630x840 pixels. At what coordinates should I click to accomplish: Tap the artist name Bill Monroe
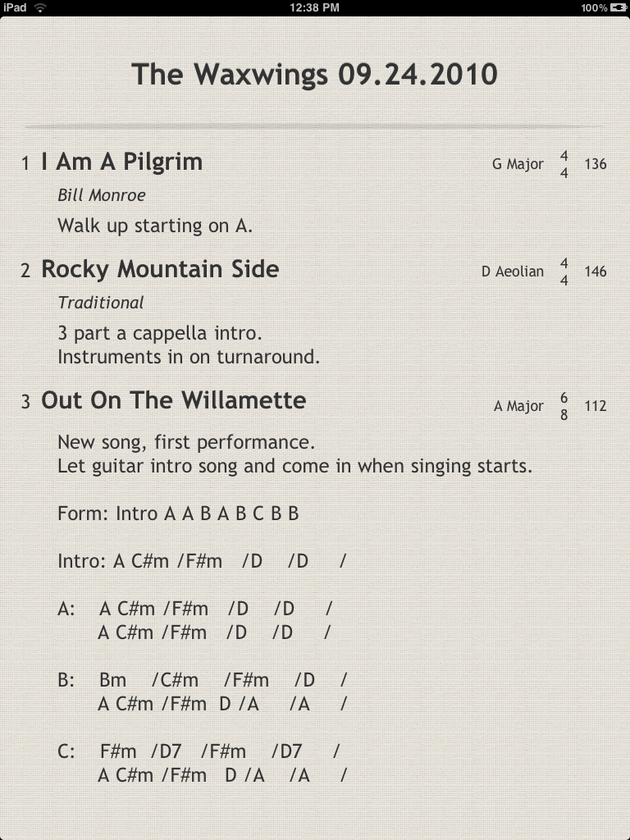click(101, 195)
